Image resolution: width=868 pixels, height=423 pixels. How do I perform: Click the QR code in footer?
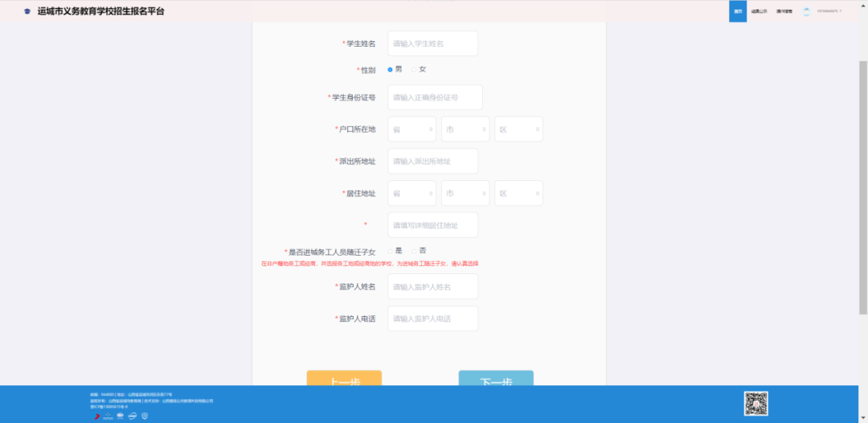pyautogui.click(x=755, y=404)
